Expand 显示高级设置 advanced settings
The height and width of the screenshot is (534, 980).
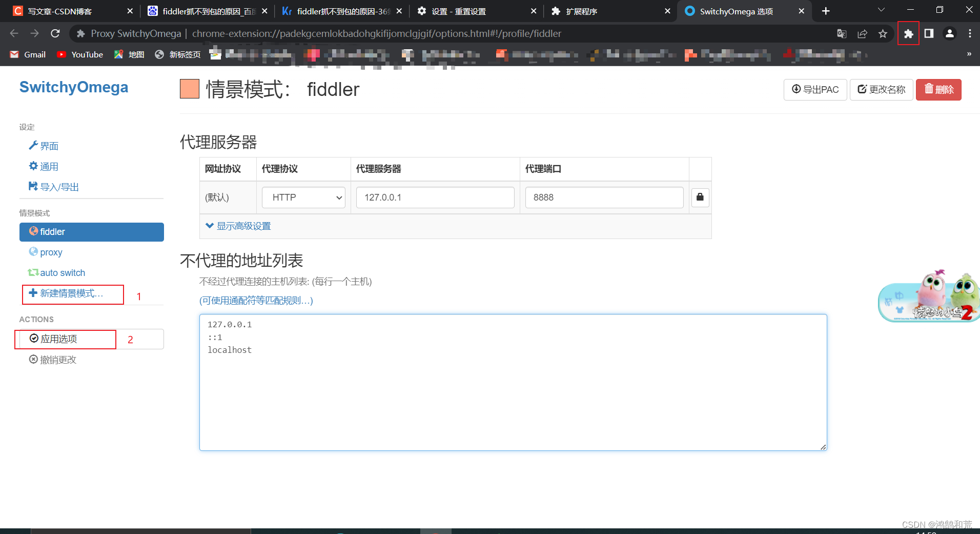point(238,226)
